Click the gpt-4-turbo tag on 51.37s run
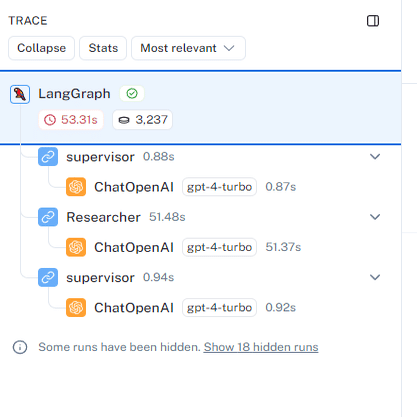The image size is (417, 417). click(x=219, y=247)
